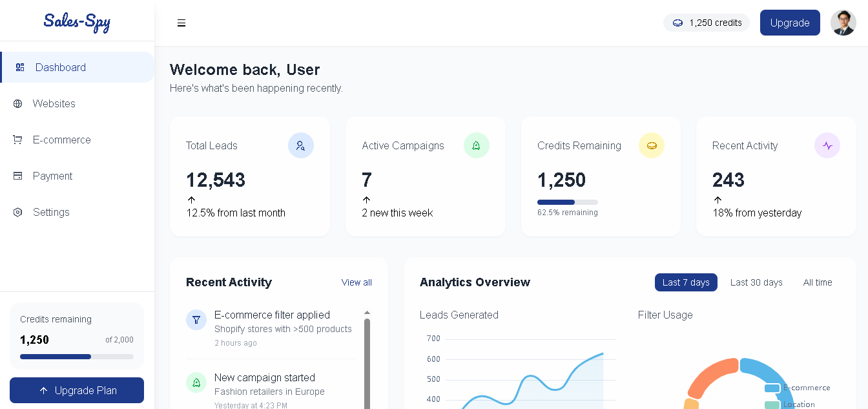Select the Last 7 days analytics filter

(x=686, y=282)
